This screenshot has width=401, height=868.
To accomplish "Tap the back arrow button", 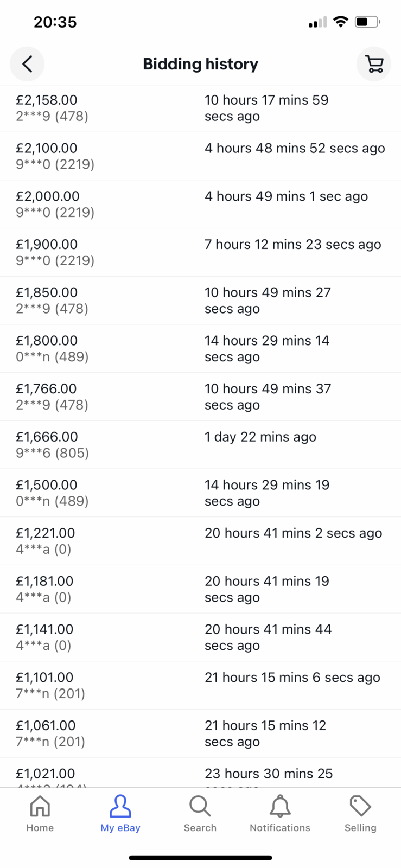I will (x=27, y=64).
